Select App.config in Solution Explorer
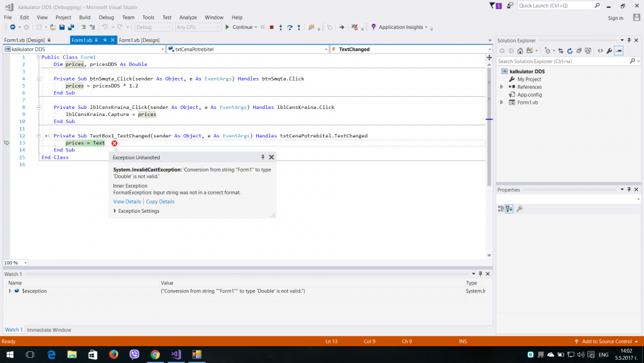This screenshot has height=363, width=644. [x=529, y=95]
